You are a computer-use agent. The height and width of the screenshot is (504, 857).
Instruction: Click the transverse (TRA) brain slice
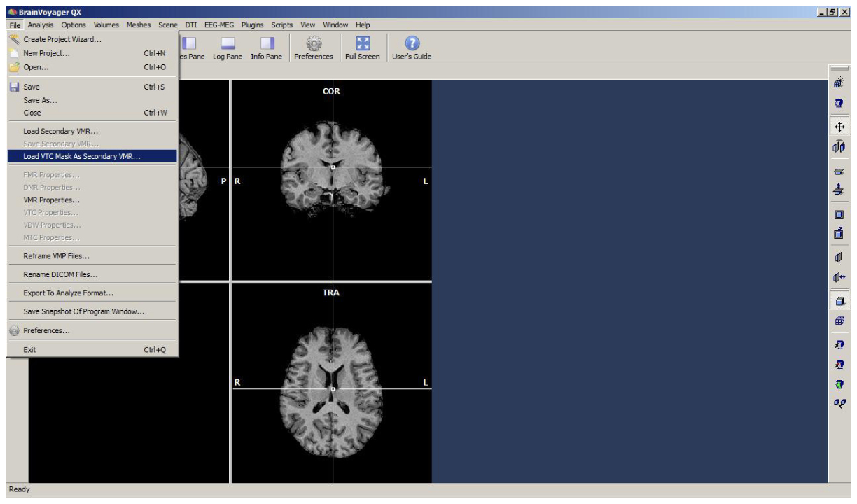point(332,383)
